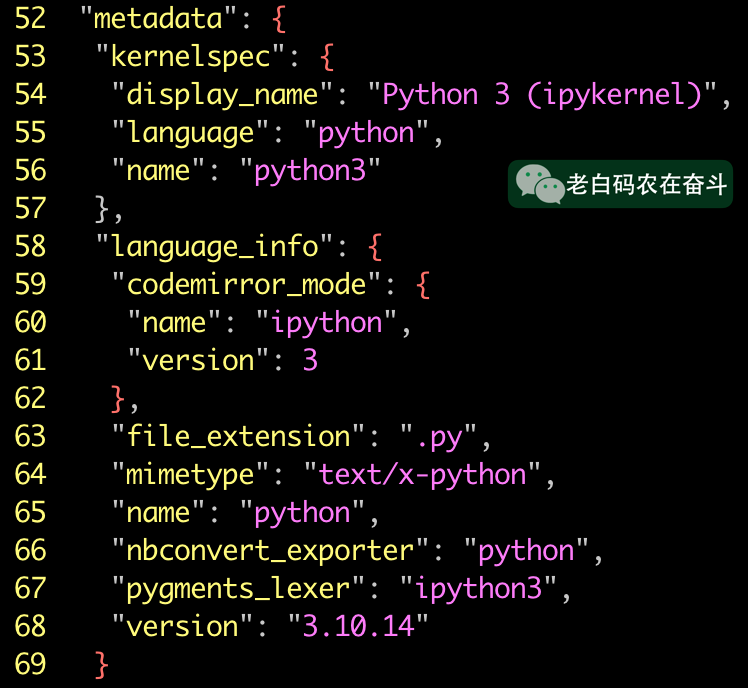Click the value "python3" on line 56

(x=310, y=171)
